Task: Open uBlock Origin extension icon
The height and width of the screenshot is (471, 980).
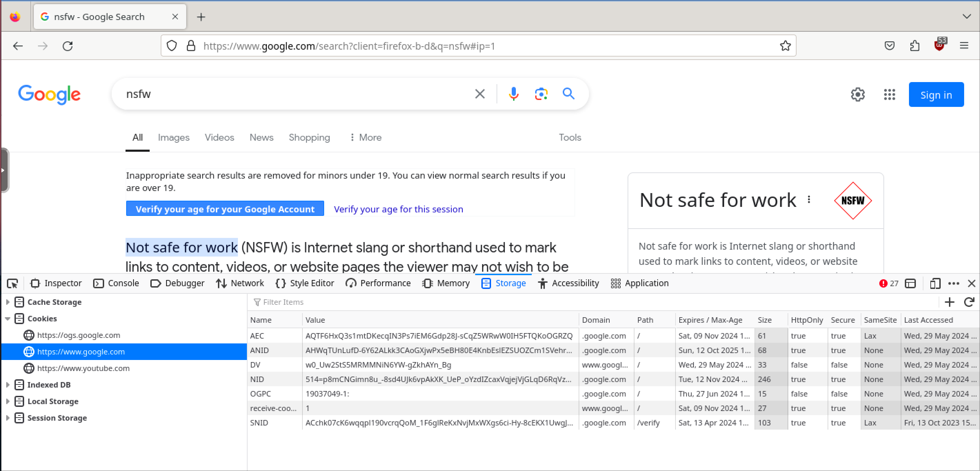Action: 939,46
